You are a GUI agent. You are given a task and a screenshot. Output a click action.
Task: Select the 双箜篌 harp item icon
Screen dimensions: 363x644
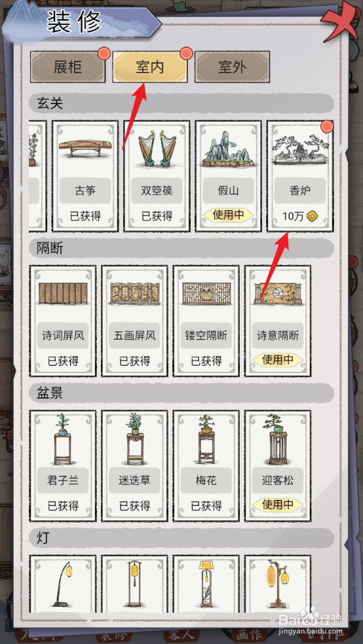tap(157, 149)
